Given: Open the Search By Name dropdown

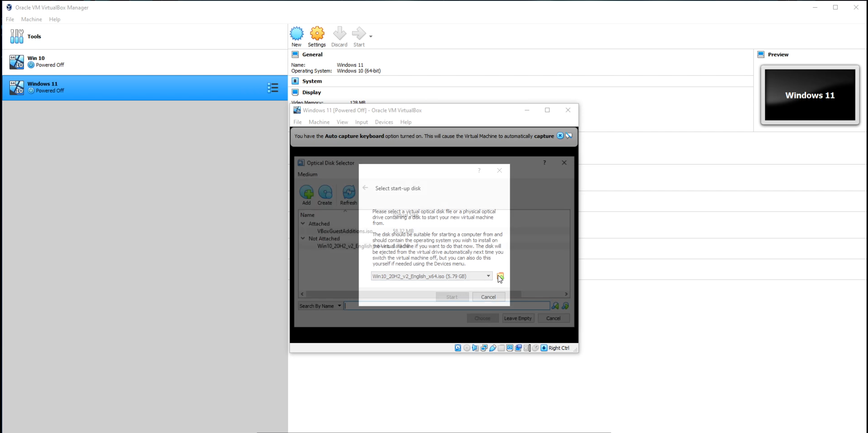Looking at the screenshot, I should (320, 306).
